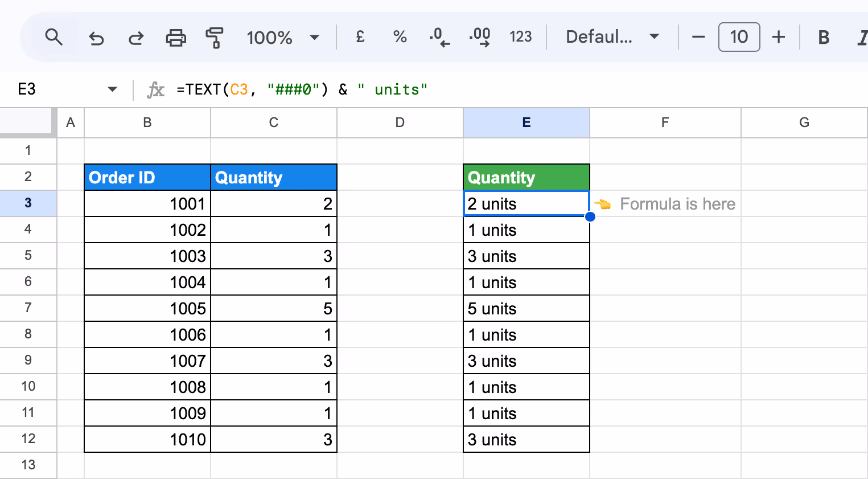
Task: Increase font size with plus button
Action: click(779, 37)
